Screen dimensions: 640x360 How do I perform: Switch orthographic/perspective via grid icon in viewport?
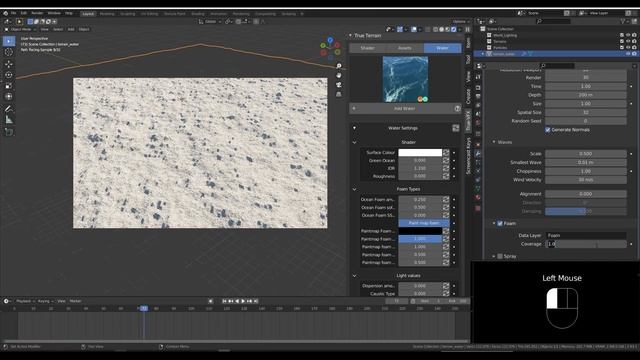coord(339,94)
